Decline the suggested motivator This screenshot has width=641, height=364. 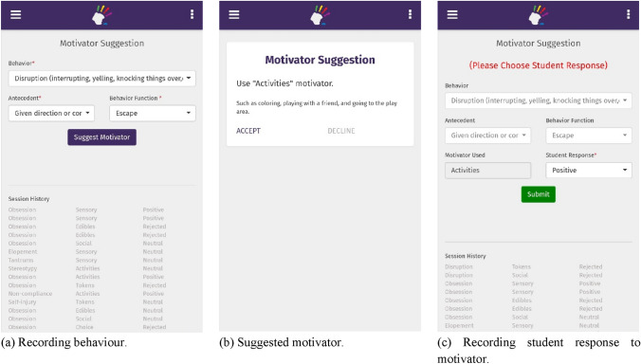341,131
